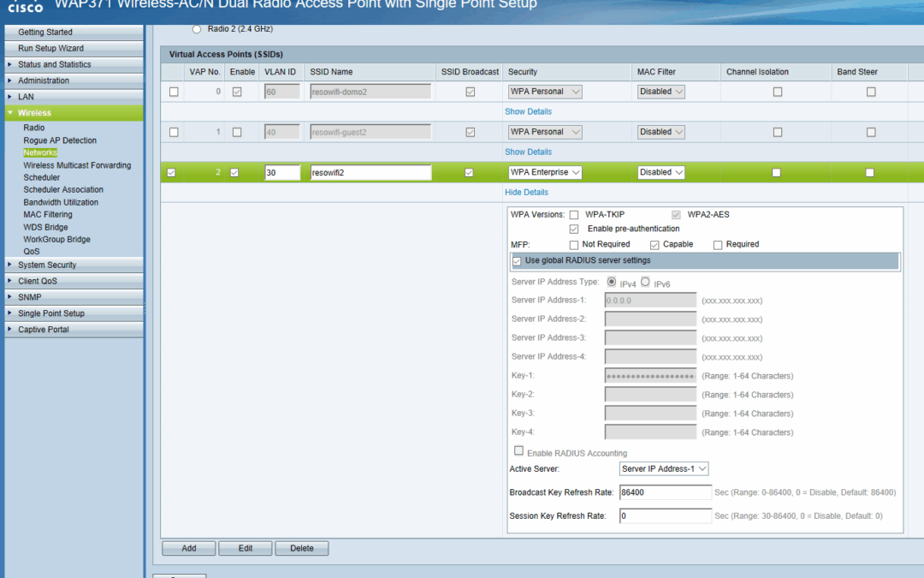Enable the WPA-TKIP version checkbox

574,215
